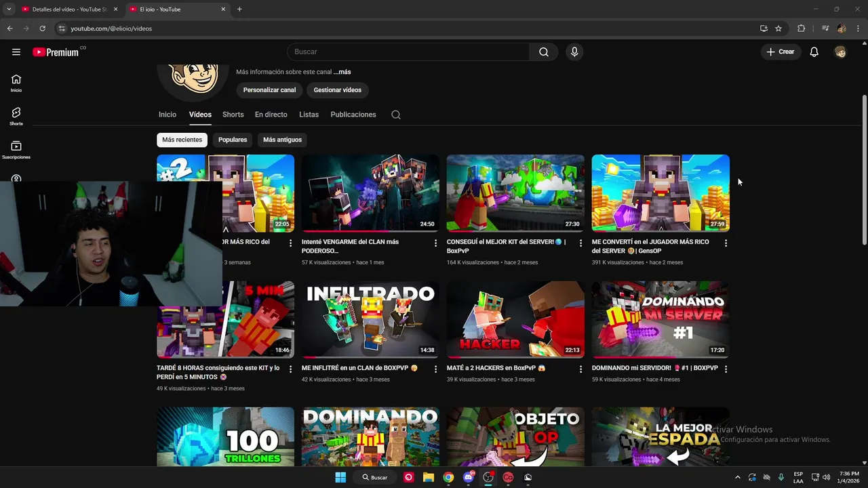Open Windows Start menu
The image size is (868, 488).
point(340,477)
